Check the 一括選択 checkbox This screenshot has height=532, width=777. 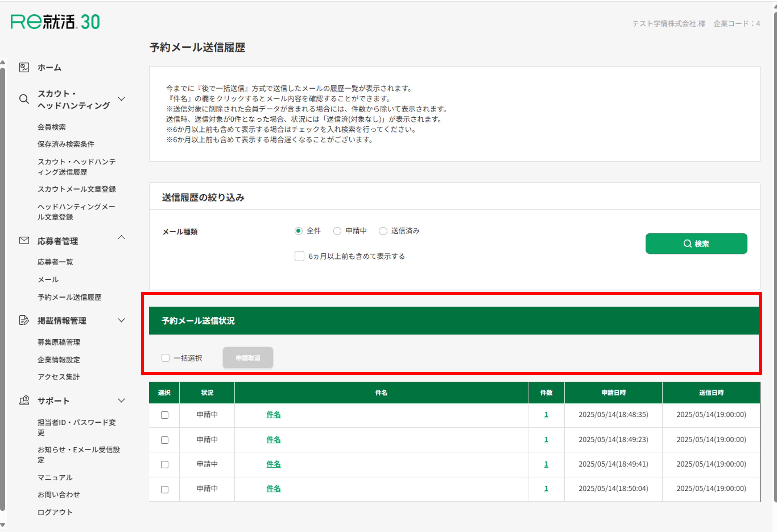[165, 358]
